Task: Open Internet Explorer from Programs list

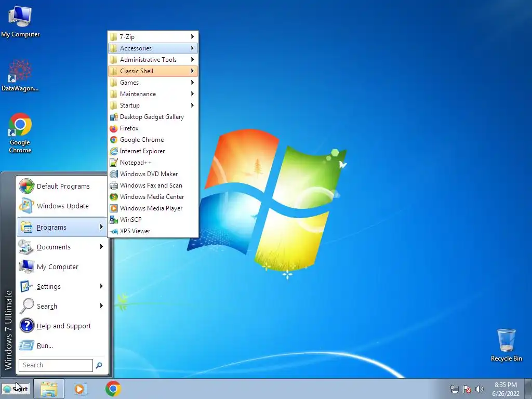Action: point(153,151)
